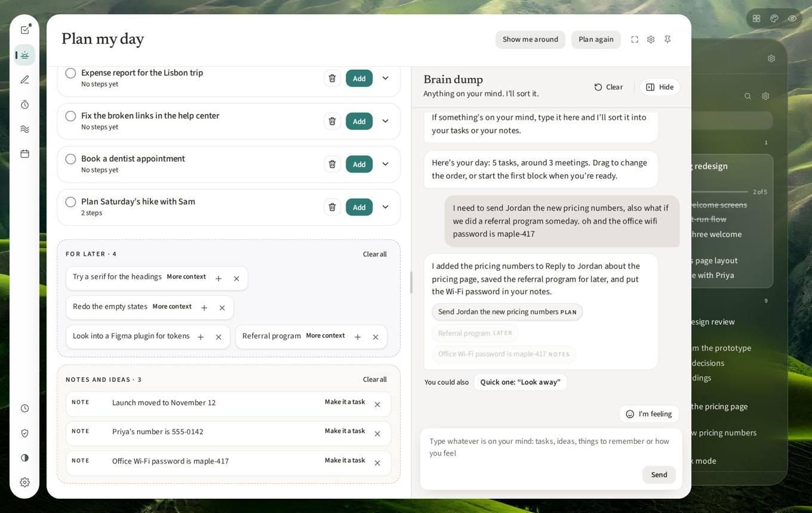812x513 pixels.
Task: Expand the Book a dentist appointment chevron
Action: 385,164
